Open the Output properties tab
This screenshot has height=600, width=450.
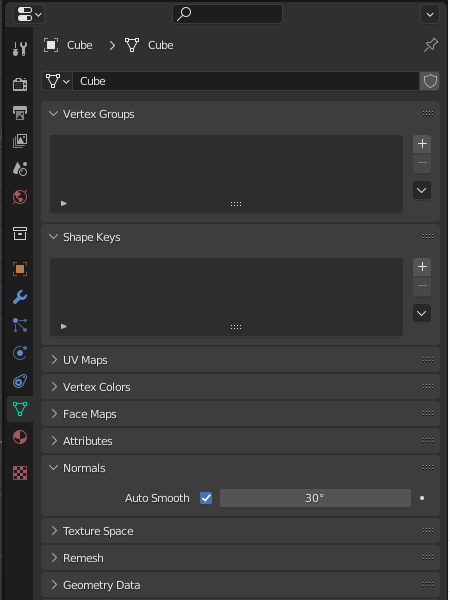20,112
